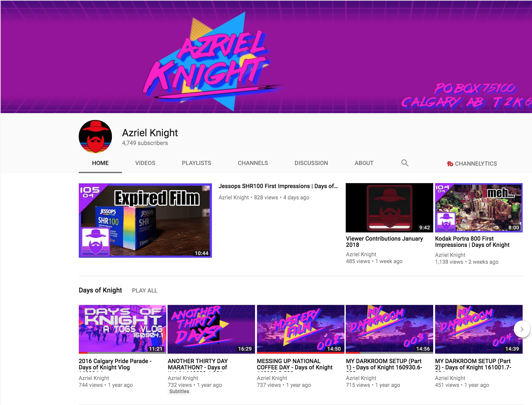532x405 pixels.
Task: Go to the Discussion tab
Action: click(311, 163)
